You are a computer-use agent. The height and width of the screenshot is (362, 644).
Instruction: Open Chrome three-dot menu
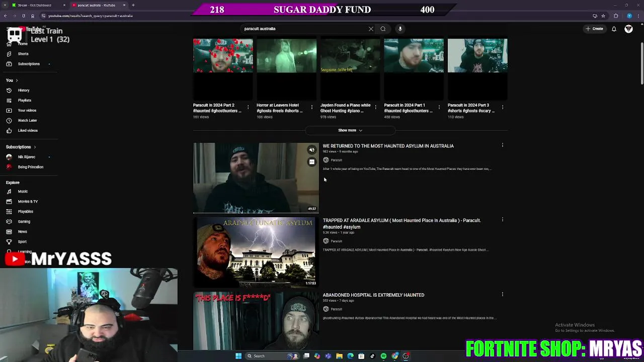[638, 16]
